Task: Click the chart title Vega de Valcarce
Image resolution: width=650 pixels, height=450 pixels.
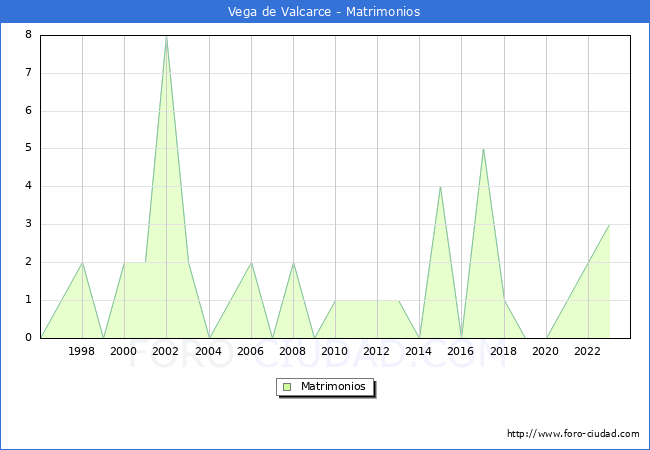Action: pyautogui.click(x=324, y=11)
